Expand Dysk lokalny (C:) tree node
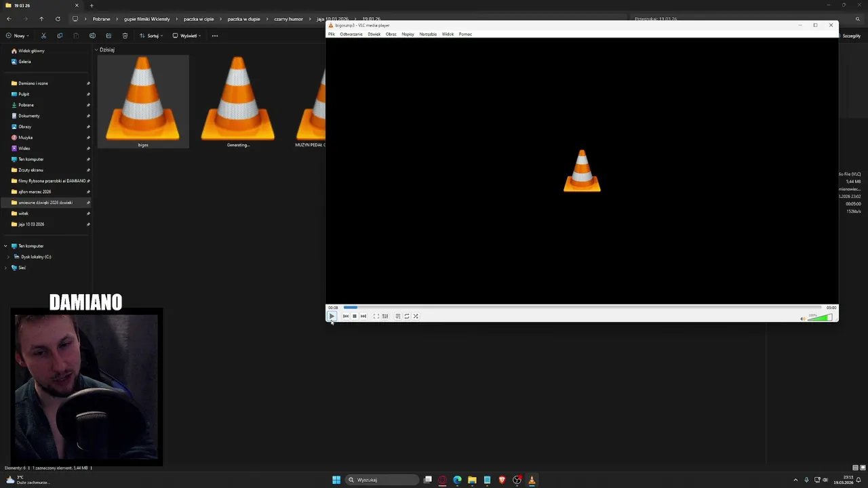The height and width of the screenshot is (488, 868). (8, 257)
